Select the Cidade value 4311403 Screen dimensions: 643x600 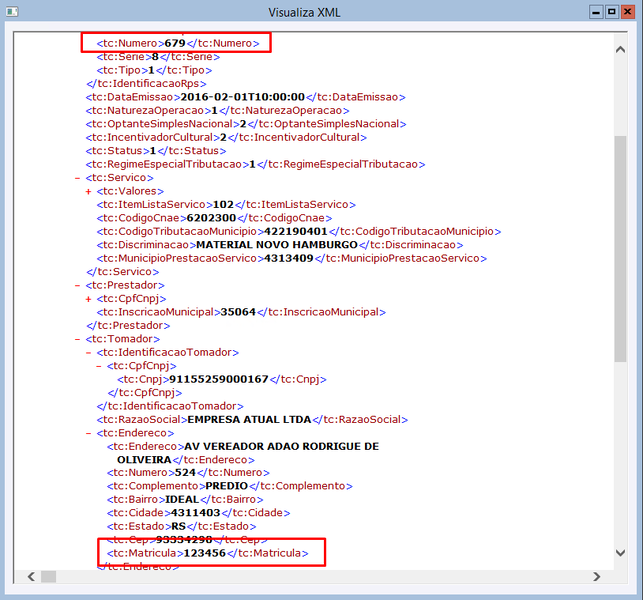click(196, 513)
